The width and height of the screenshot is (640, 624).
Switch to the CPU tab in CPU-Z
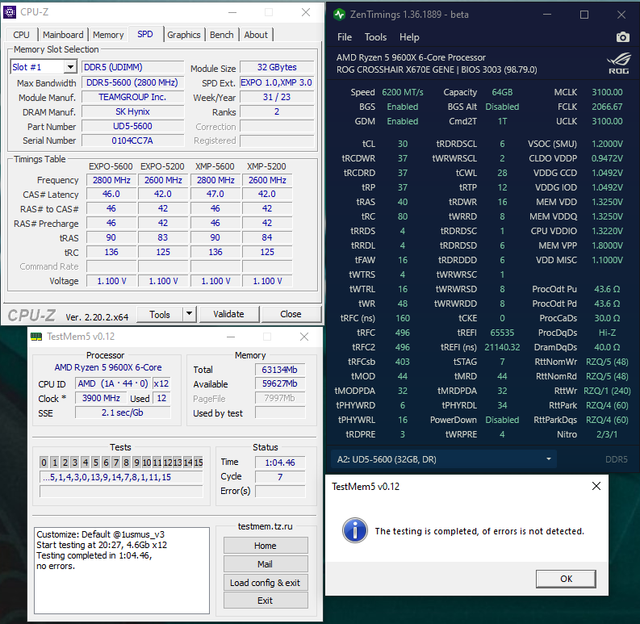[x=21, y=35]
